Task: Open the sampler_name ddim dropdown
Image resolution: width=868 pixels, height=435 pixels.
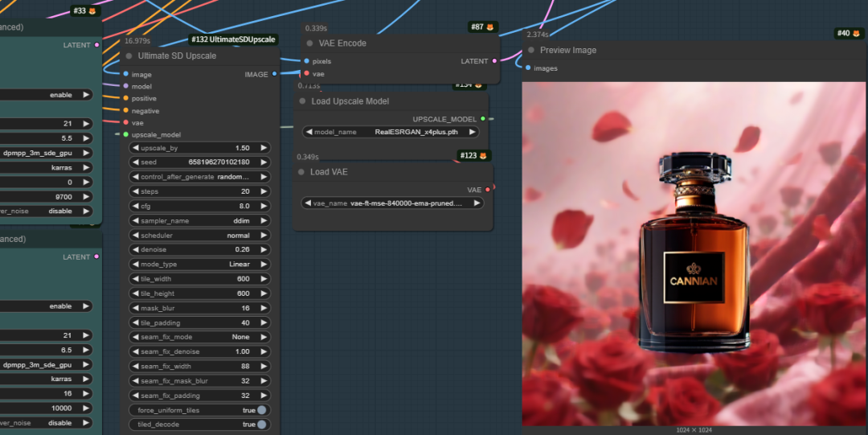Action: 199,220
